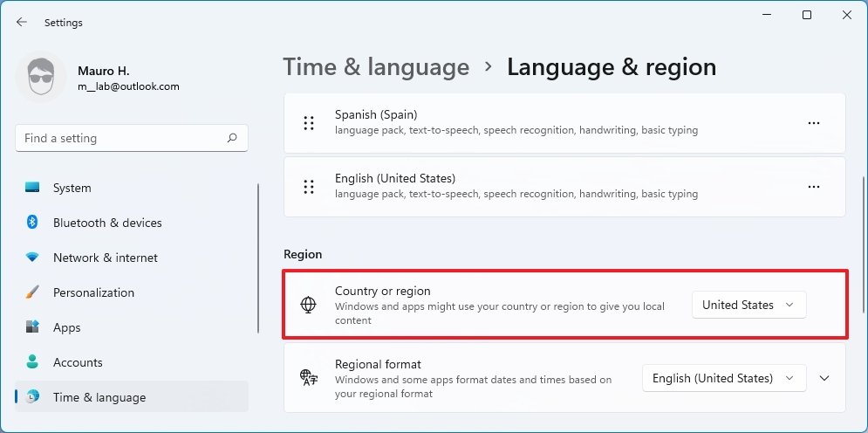Viewport: 868px width, 433px height.
Task: Click the back arrow in Settings
Action: (x=22, y=22)
